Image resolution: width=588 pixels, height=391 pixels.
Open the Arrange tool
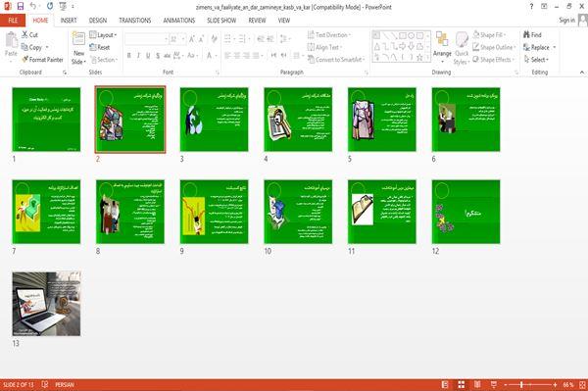click(442, 46)
